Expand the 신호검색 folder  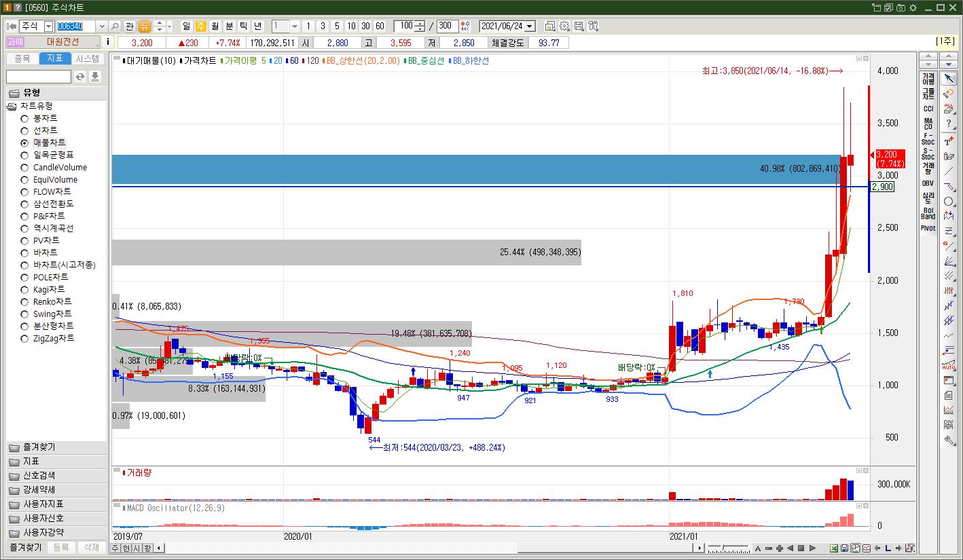tap(56, 476)
